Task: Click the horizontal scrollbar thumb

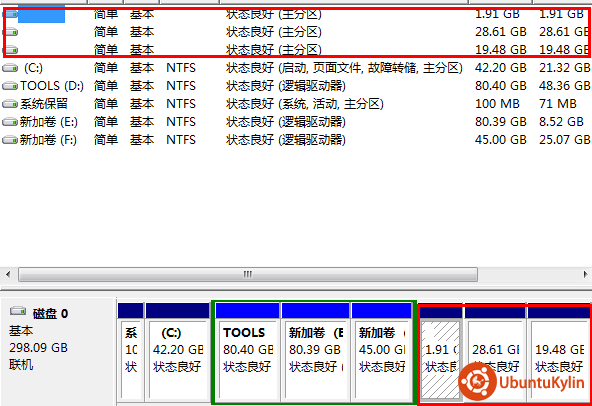Action: tap(248, 275)
